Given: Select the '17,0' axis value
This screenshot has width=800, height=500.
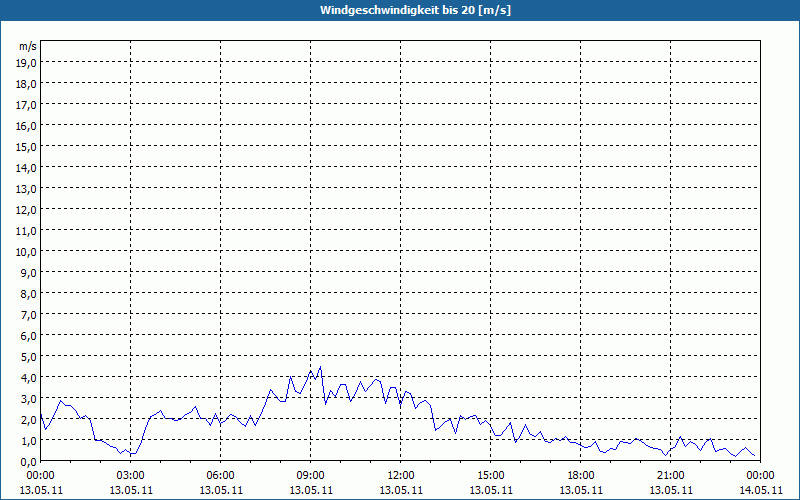Looking at the screenshot, I should tap(28, 105).
